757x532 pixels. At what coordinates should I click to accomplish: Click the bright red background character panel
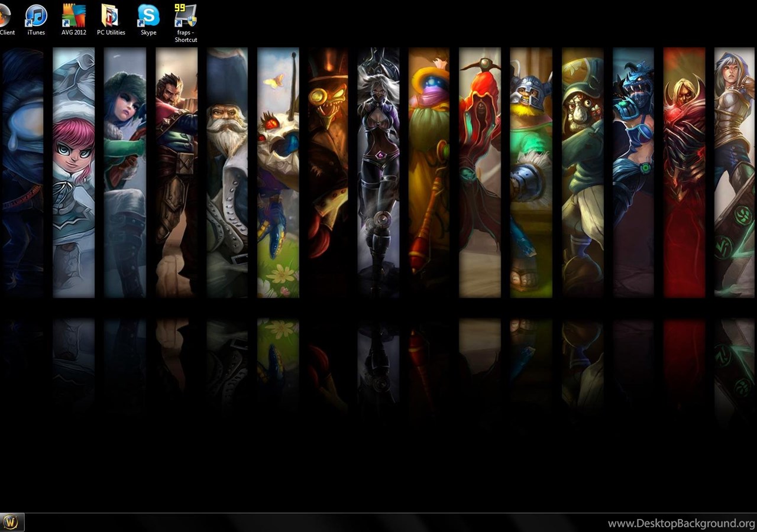coord(684,171)
